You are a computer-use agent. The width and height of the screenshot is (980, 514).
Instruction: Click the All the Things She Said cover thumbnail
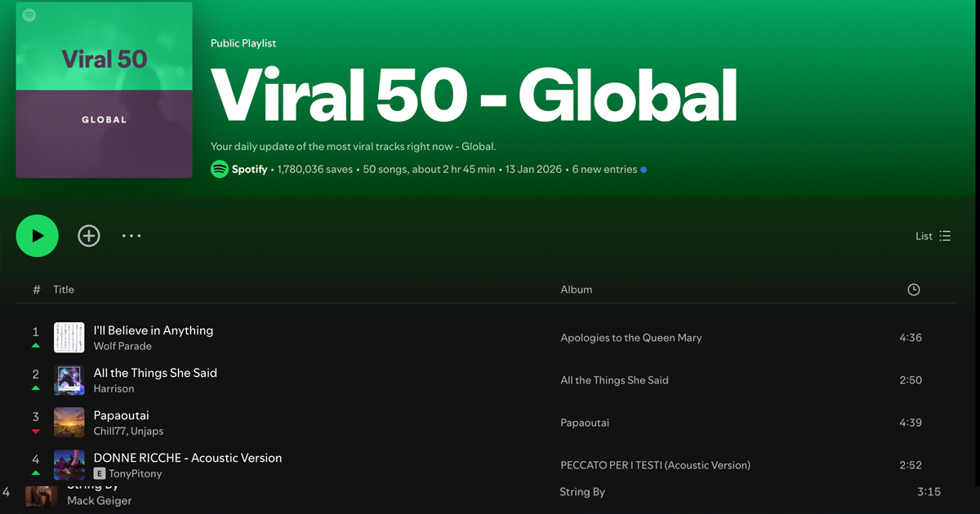[69, 380]
